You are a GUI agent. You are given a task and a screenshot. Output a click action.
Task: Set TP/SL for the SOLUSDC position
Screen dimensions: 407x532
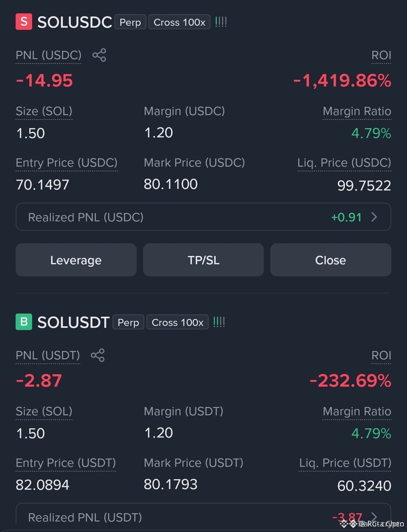(x=203, y=260)
